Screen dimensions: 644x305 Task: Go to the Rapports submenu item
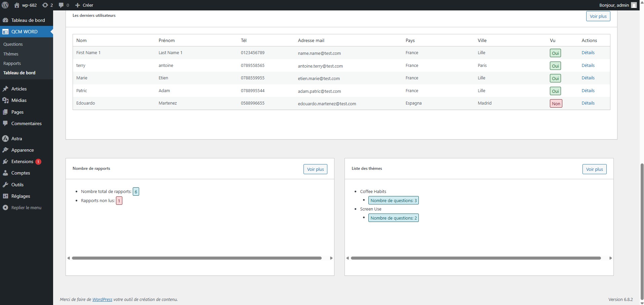[x=12, y=63]
